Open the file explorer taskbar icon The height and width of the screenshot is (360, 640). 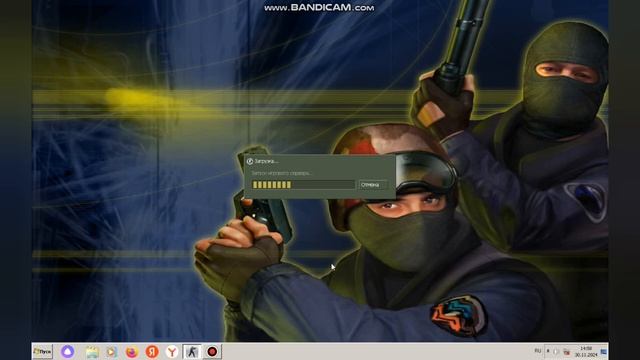click(x=92, y=352)
